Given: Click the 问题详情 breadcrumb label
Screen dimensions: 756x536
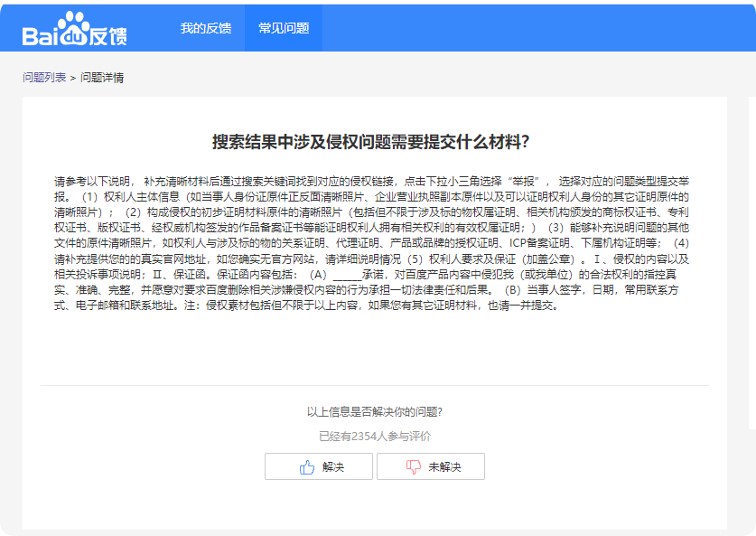Looking at the screenshot, I should click(100, 77).
